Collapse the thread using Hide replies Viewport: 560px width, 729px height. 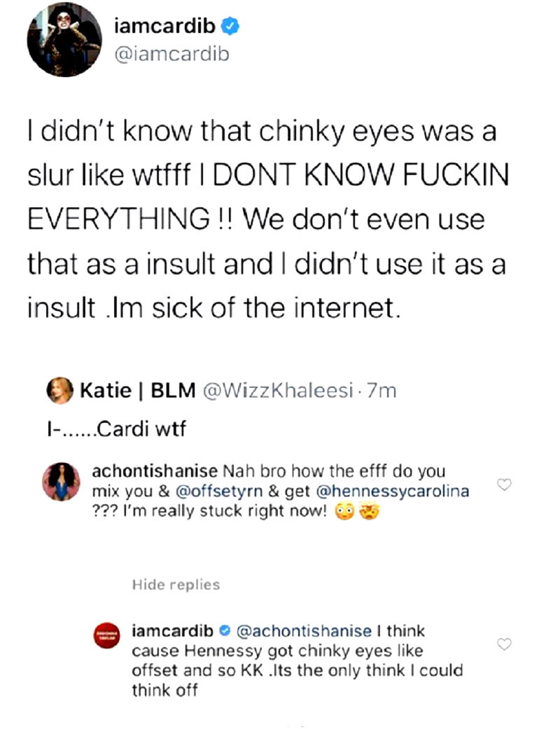tap(176, 584)
